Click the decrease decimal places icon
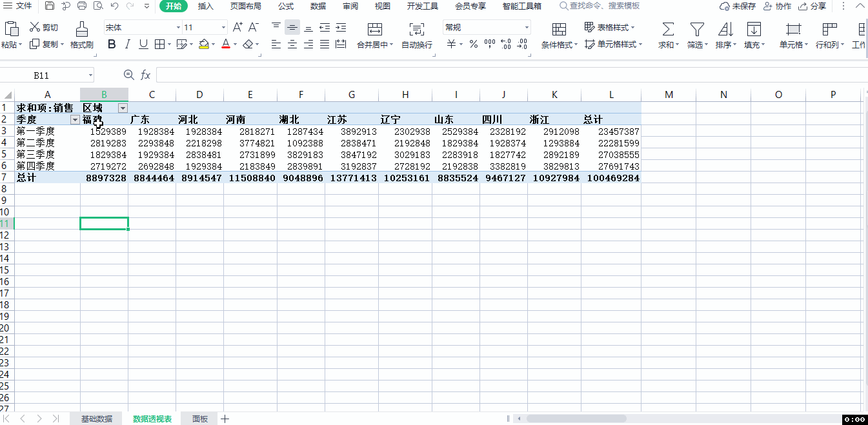868x425 pixels. tap(522, 44)
